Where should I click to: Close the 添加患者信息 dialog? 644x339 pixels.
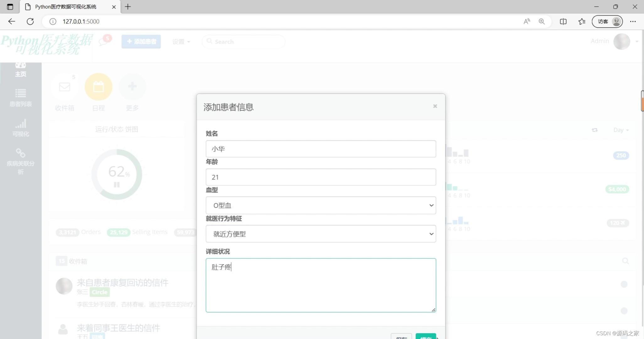435,106
